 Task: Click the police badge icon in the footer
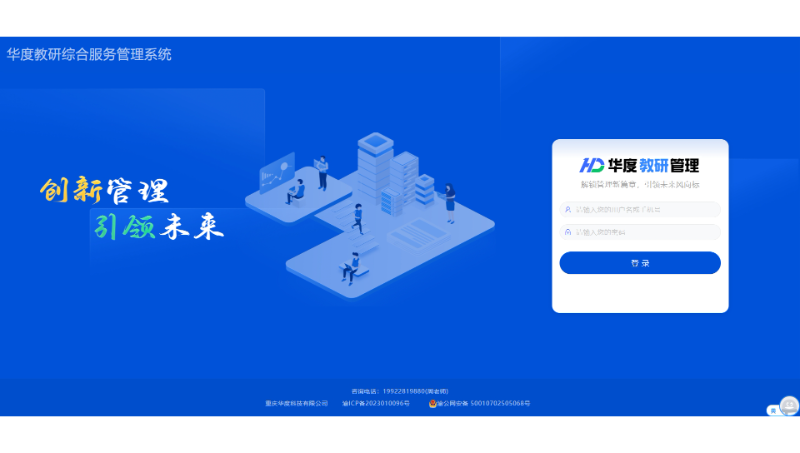(433, 403)
